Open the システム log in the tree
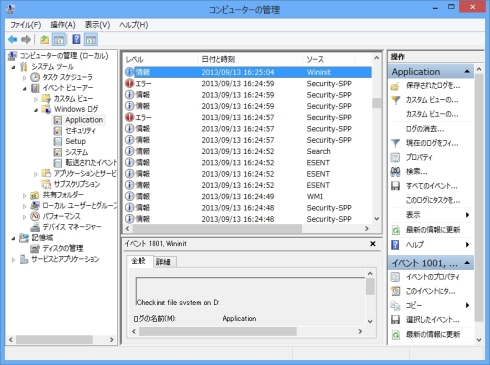The height and width of the screenshot is (365, 490). pyautogui.click(x=76, y=152)
